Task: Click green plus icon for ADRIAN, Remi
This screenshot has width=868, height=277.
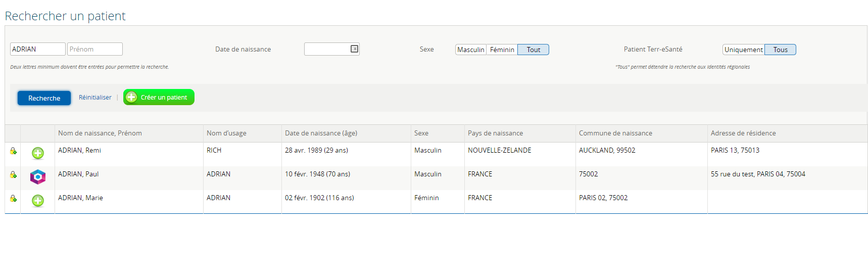Action: (x=38, y=153)
